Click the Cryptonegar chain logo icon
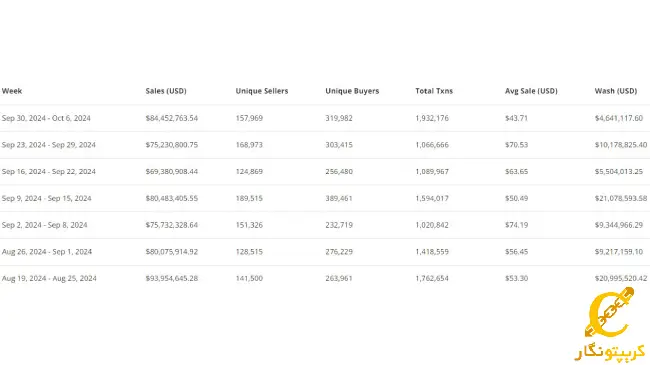The height and width of the screenshot is (365, 650). (x=609, y=313)
